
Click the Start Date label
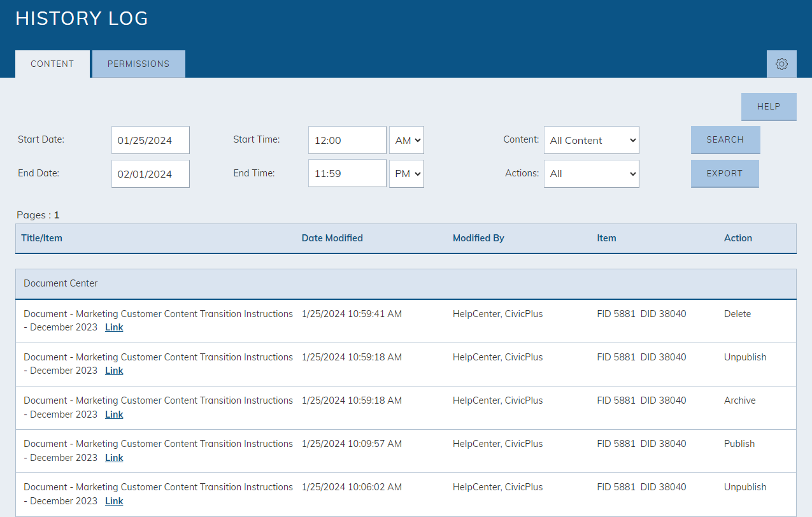(x=41, y=139)
